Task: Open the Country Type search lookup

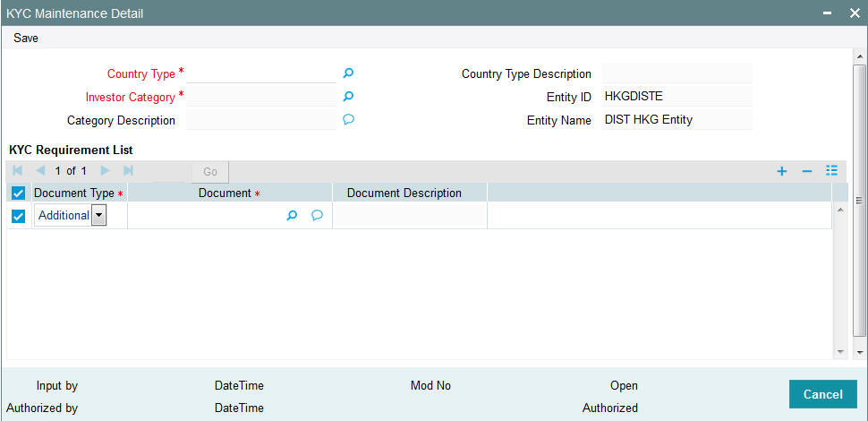Action: click(x=348, y=73)
